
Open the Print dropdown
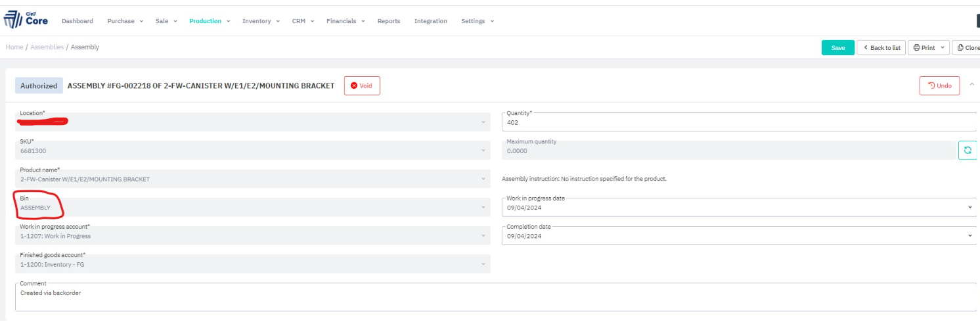tap(928, 48)
